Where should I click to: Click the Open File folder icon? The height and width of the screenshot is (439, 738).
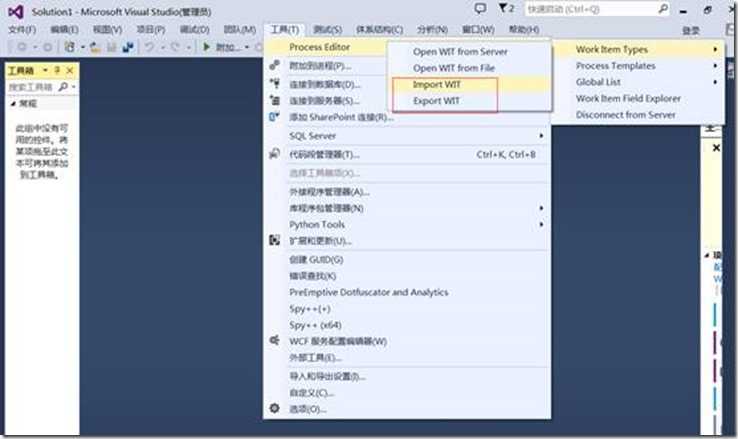(96, 47)
